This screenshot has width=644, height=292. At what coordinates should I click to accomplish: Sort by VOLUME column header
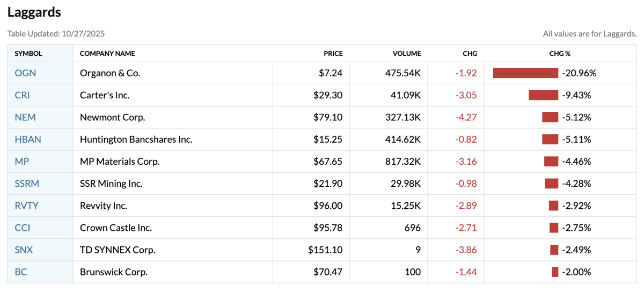click(x=406, y=54)
